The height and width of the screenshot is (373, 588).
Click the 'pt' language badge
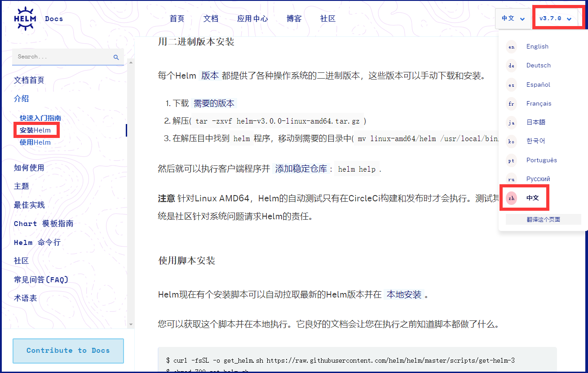coord(511,160)
